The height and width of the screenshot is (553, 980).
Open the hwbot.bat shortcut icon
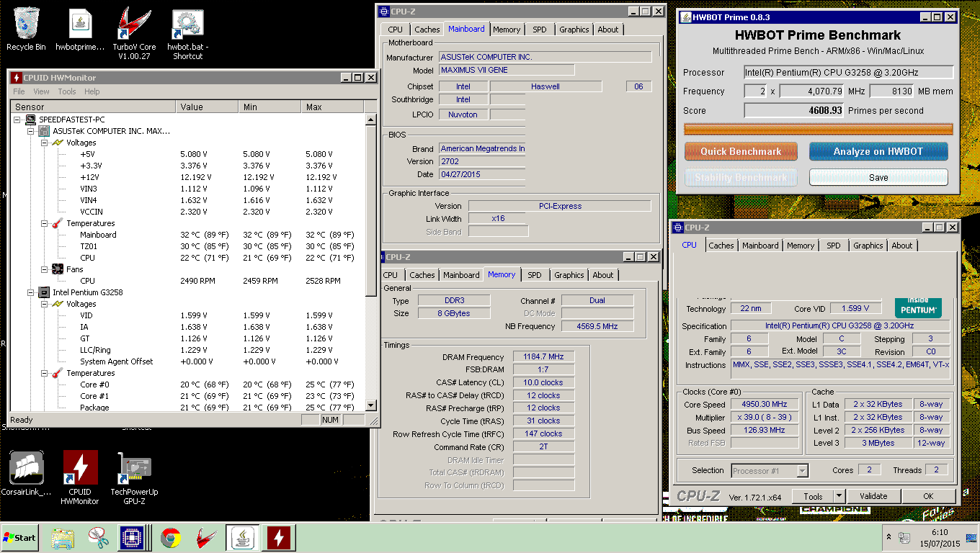tap(187, 34)
